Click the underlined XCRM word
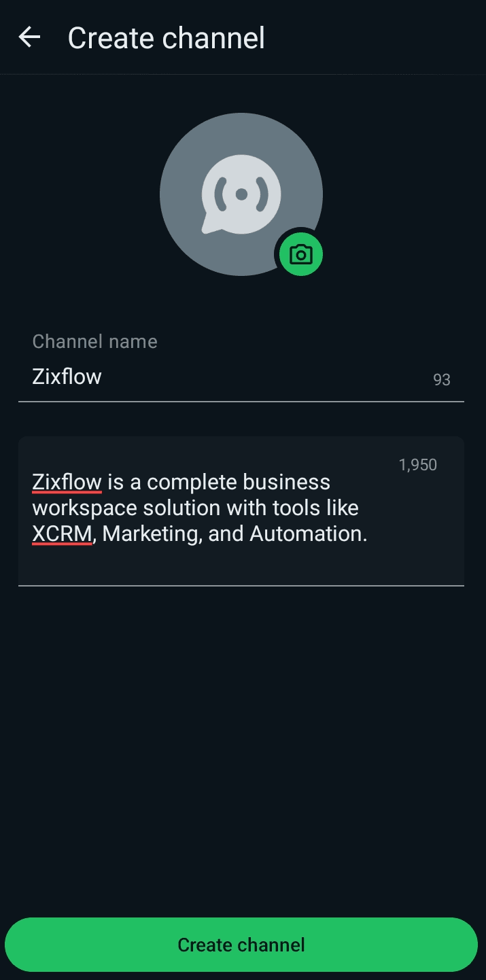Viewport: 486px width, 980px height. [62, 533]
